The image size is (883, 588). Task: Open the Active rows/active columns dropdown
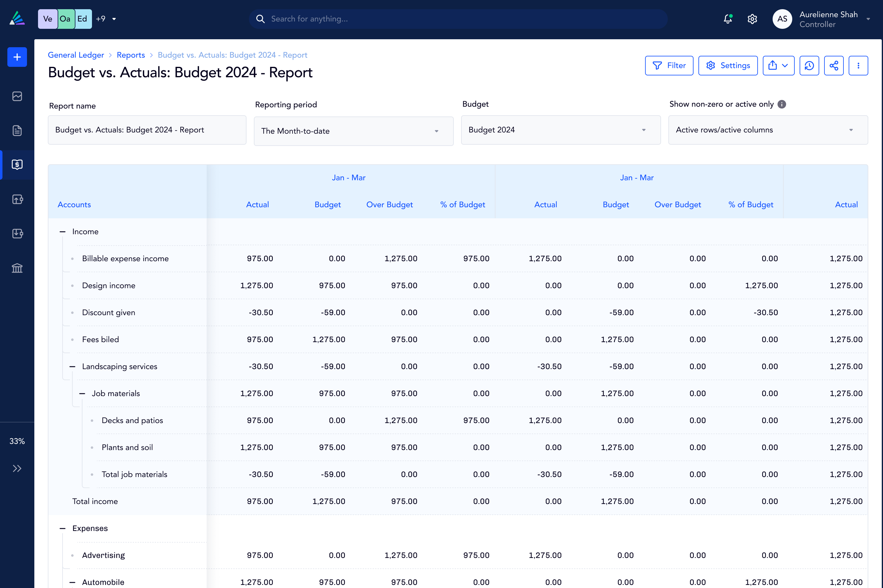[767, 130]
